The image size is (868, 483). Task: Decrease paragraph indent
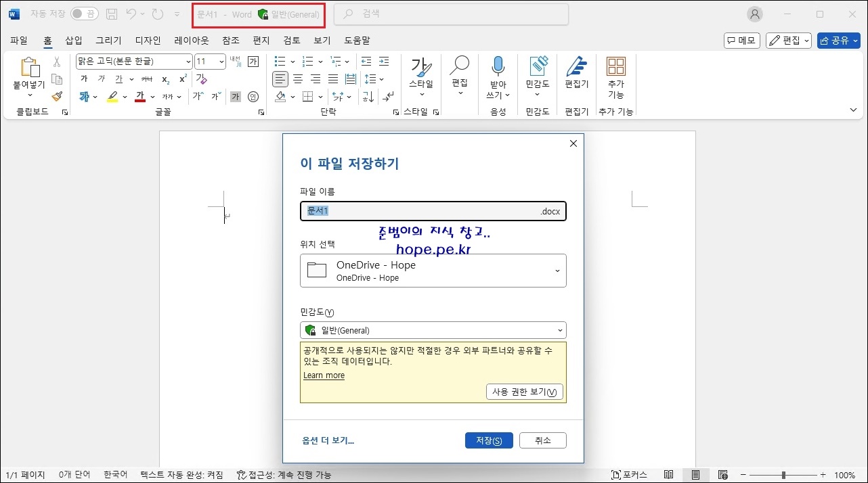pyautogui.click(x=366, y=62)
